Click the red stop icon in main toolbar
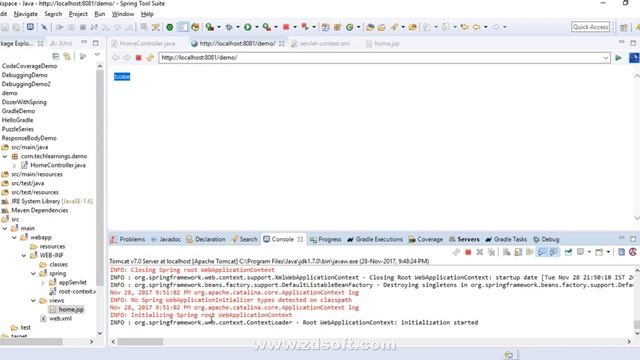640x360 pixels. pyautogui.click(x=286, y=27)
